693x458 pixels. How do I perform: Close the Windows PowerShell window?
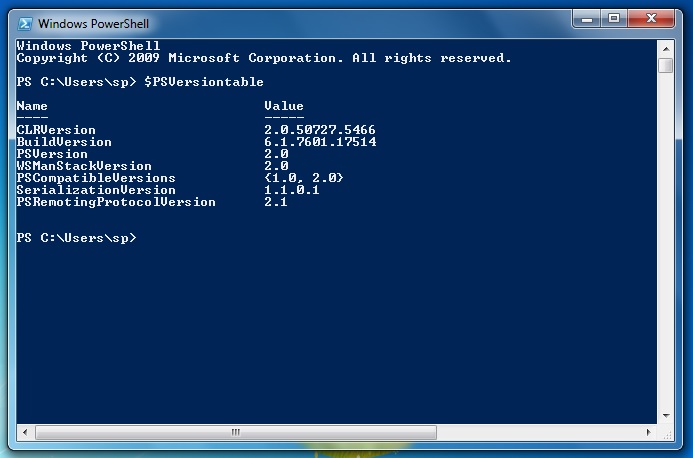pyautogui.click(x=651, y=19)
